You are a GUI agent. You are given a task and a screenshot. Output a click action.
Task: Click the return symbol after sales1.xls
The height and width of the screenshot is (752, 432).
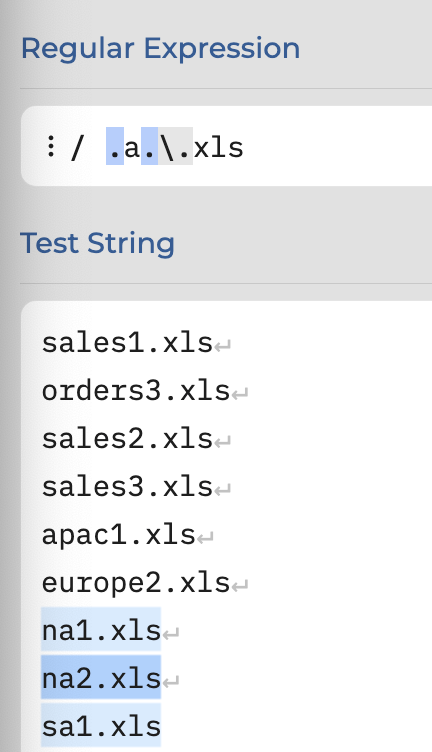coord(222,346)
